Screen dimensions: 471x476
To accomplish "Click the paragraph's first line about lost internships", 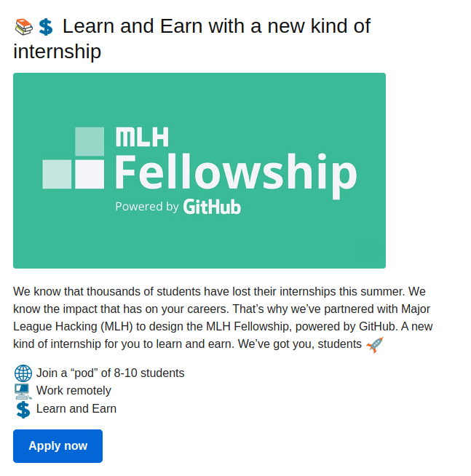I will pos(219,292).
